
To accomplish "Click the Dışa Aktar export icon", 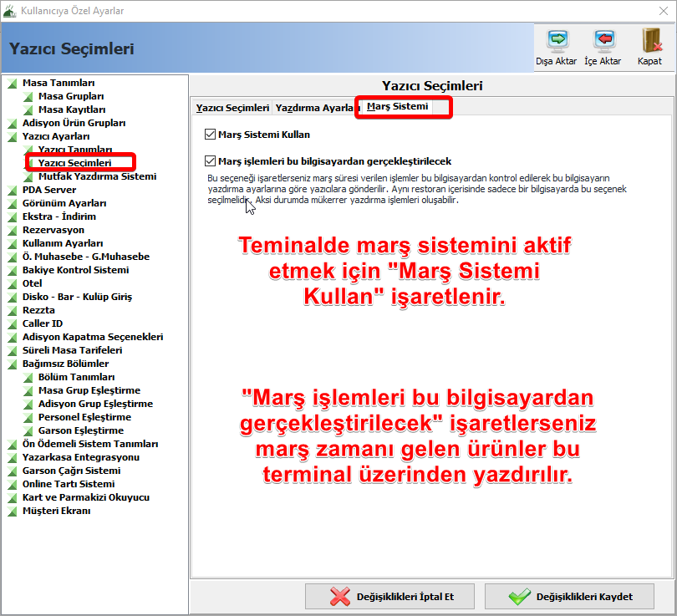I will 557,41.
